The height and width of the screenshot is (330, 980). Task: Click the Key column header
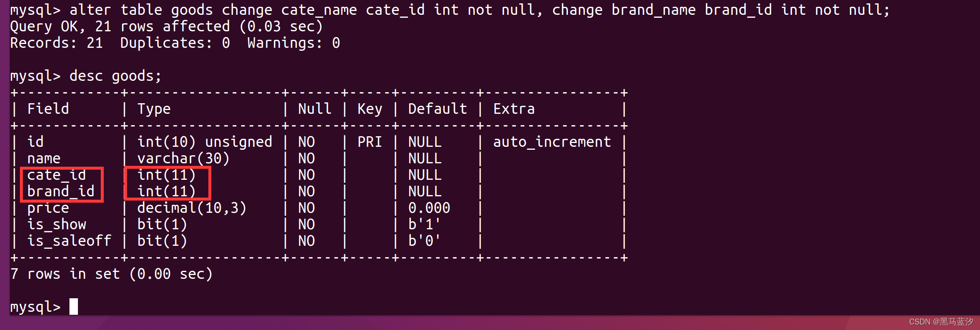(370, 109)
